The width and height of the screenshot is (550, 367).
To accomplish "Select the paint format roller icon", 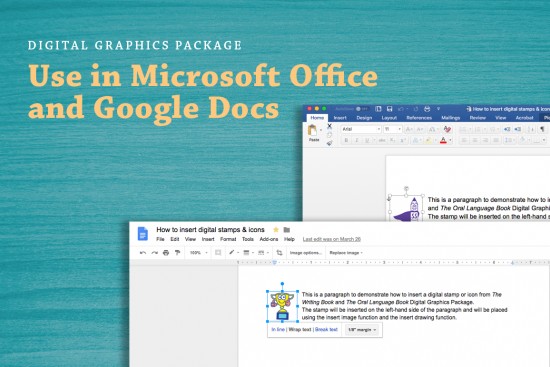I will tap(177, 253).
